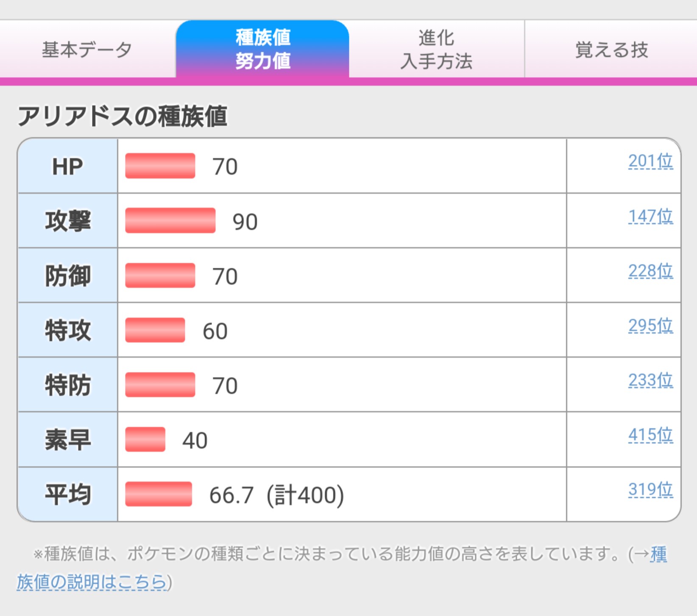697x616 pixels.
Task: Click the 平均 red stat bar
Action: 159,494
